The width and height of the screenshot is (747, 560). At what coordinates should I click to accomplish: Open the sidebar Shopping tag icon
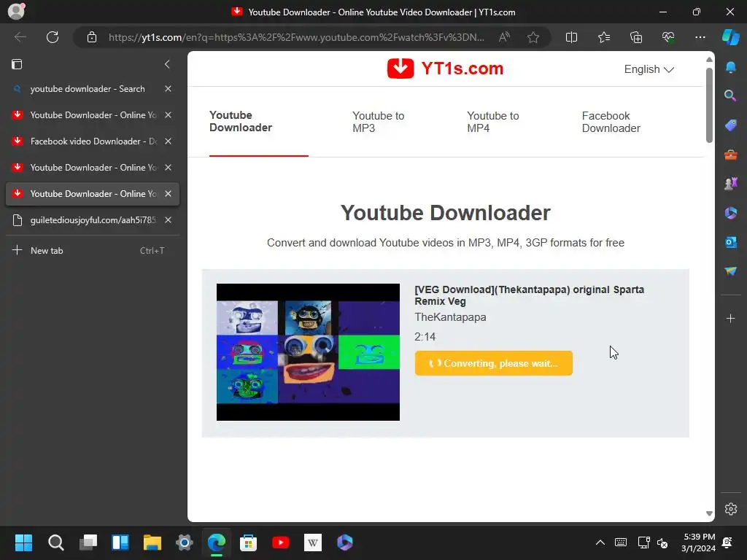pyautogui.click(x=731, y=125)
